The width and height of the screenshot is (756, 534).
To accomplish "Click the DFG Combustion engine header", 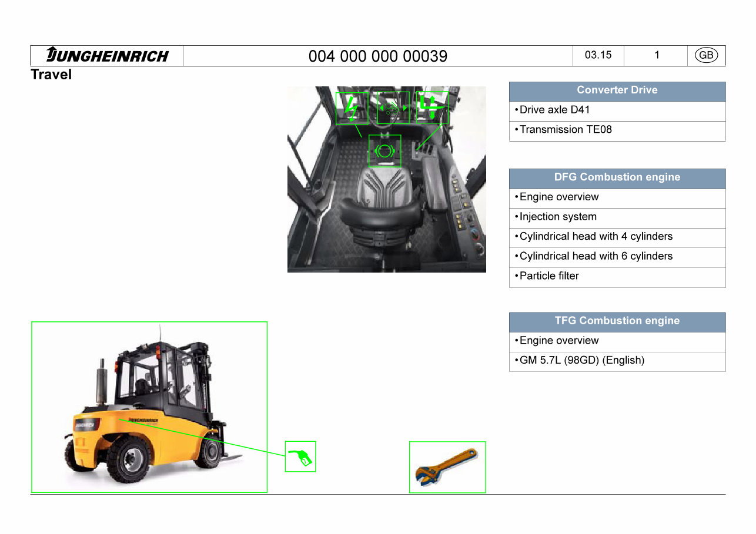I will 617,177.
